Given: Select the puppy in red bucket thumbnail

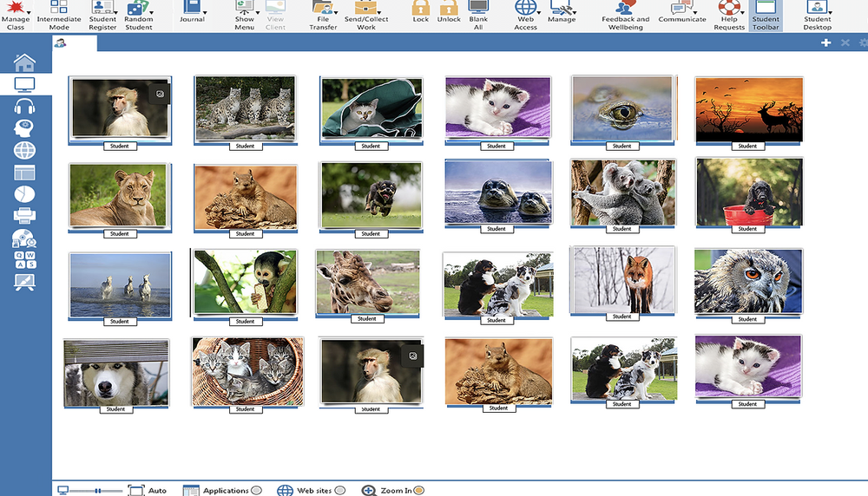Looking at the screenshot, I should 749,192.
